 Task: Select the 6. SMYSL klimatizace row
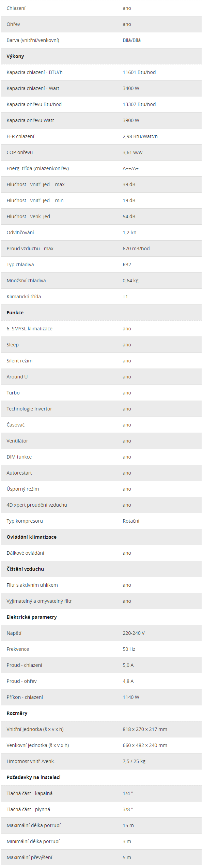point(101,329)
